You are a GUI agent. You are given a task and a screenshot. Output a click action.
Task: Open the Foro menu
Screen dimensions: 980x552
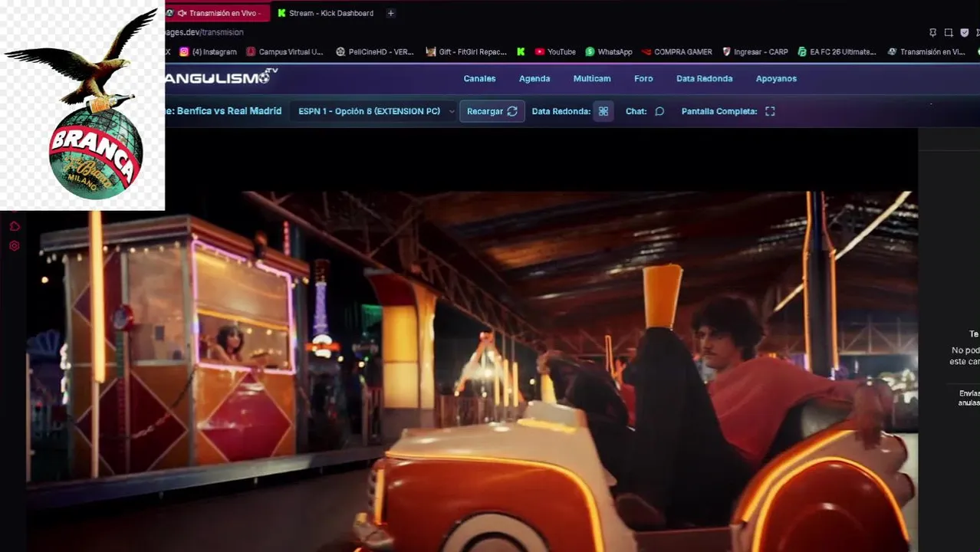[x=643, y=78]
